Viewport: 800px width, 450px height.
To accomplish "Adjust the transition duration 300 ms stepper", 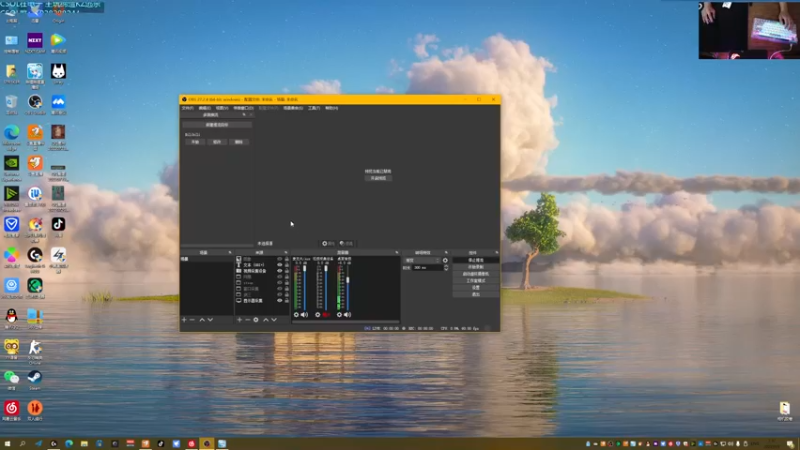I will click(446, 267).
